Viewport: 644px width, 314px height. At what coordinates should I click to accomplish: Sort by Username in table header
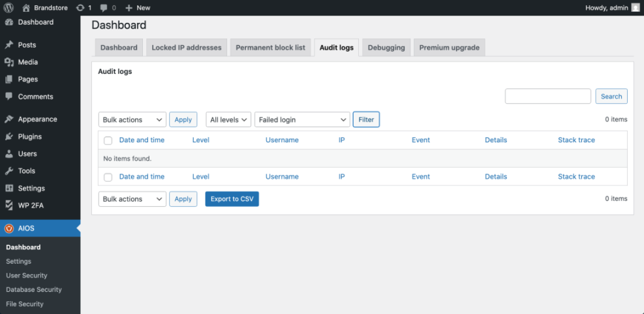(282, 140)
